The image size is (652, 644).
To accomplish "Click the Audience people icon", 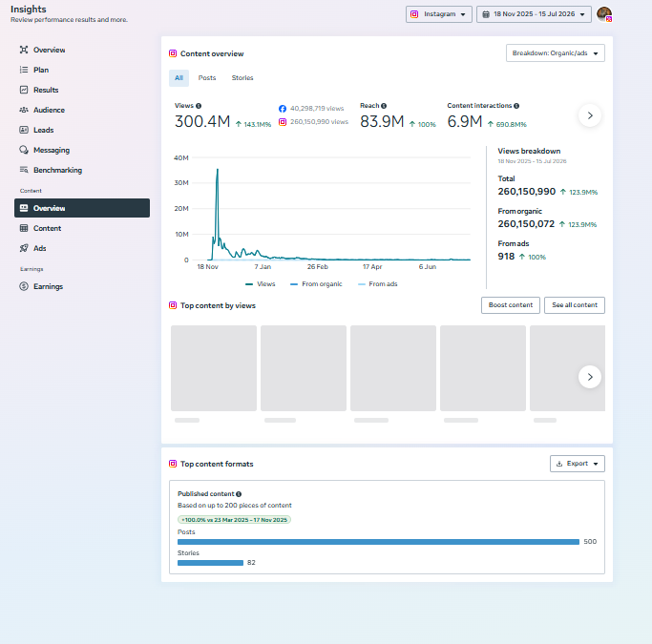I will pos(24,110).
